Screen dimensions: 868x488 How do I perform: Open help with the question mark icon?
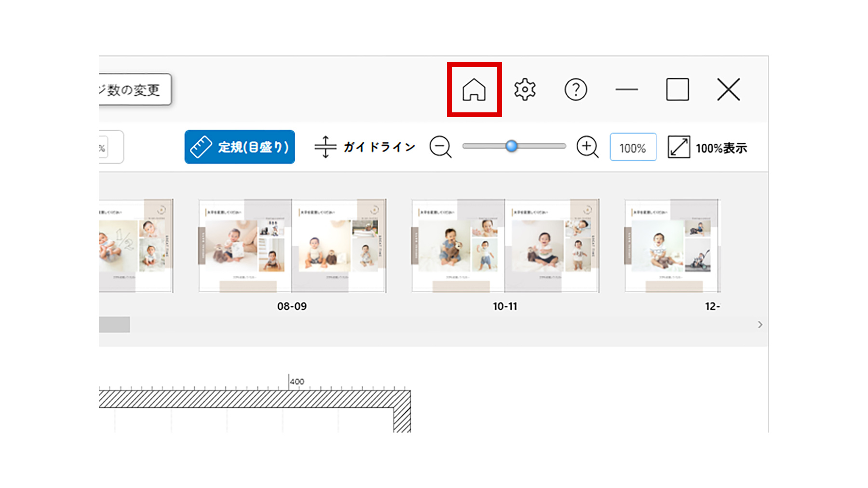[576, 90]
